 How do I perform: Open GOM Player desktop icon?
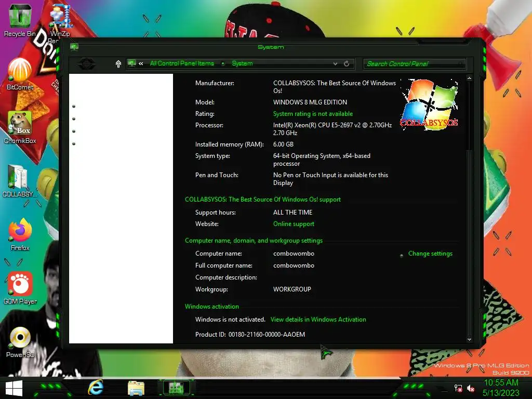20,288
